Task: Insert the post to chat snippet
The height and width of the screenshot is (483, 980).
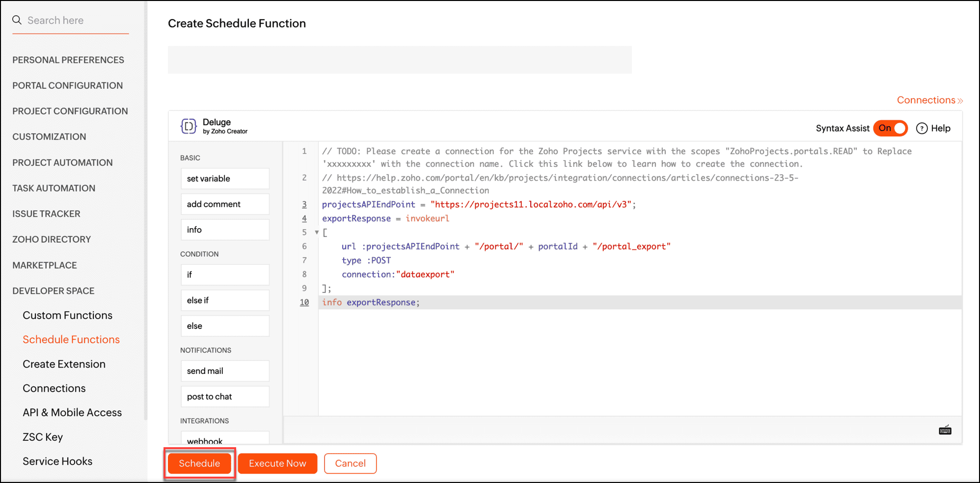Action: pyautogui.click(x=224, y=397)
